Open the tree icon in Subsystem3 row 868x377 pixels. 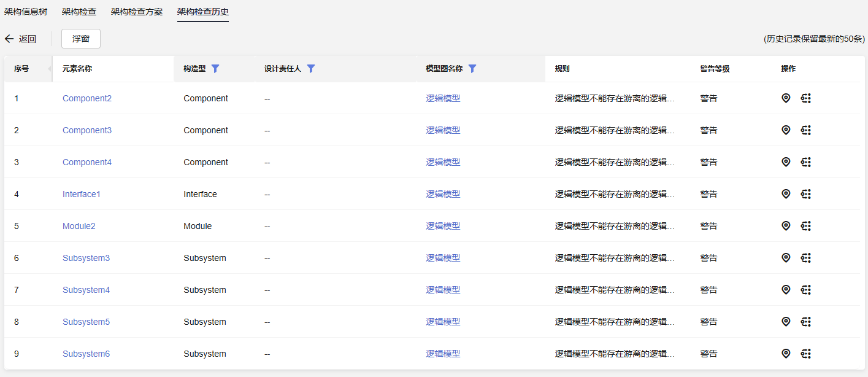[x=806, y=258]
